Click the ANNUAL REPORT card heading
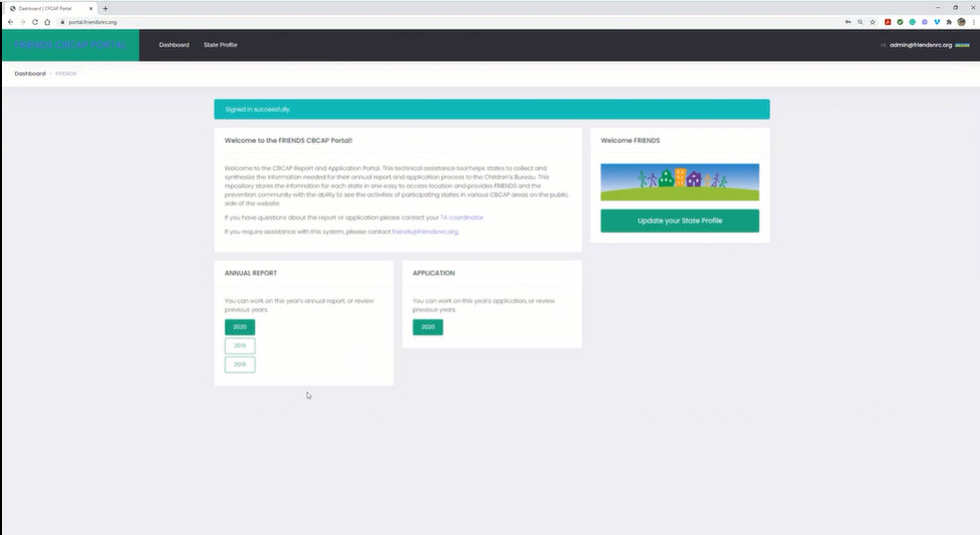 pos(250,273)
